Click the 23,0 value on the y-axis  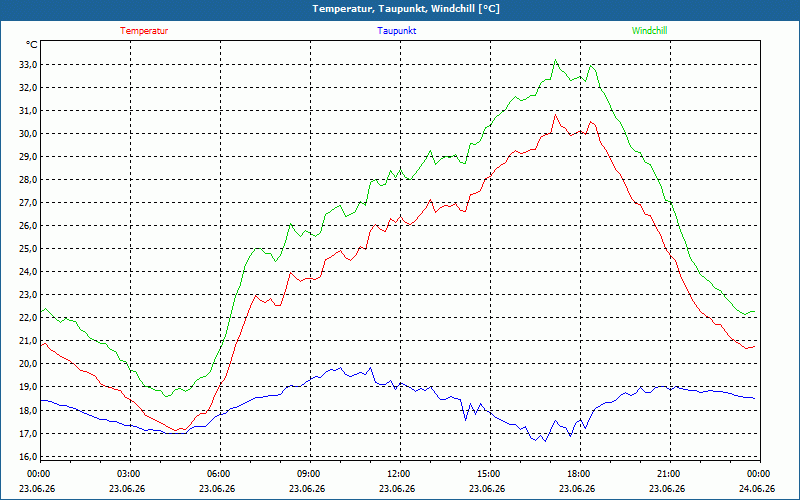[x=28, y=295]
